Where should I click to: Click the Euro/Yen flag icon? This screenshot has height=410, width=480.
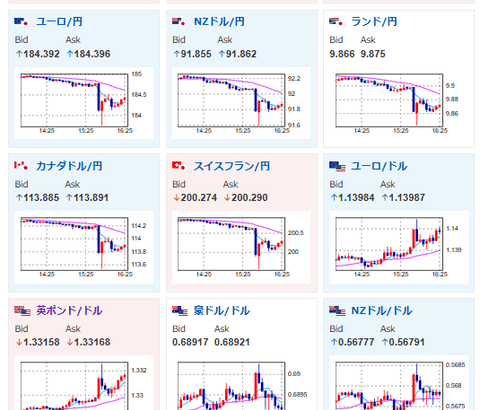point(22,22)
